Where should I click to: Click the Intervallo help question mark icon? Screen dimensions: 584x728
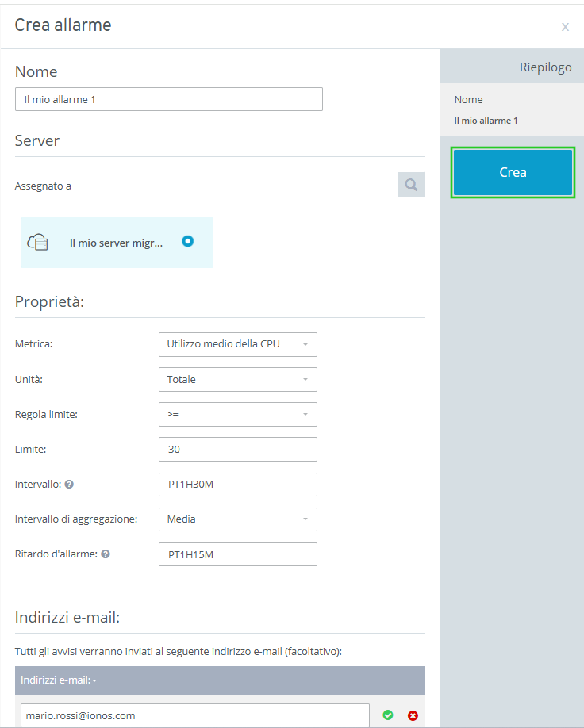pyautogui.click(x=70, y=485)
